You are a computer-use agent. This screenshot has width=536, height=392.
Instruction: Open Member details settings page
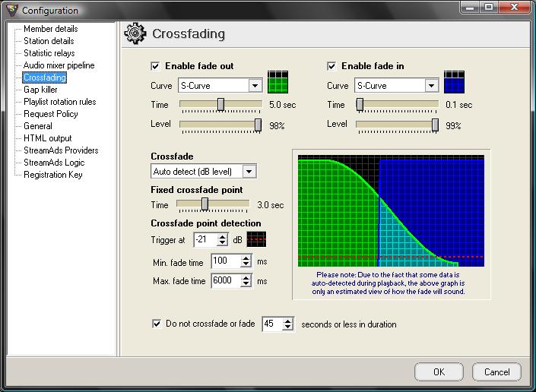(51, 29)
